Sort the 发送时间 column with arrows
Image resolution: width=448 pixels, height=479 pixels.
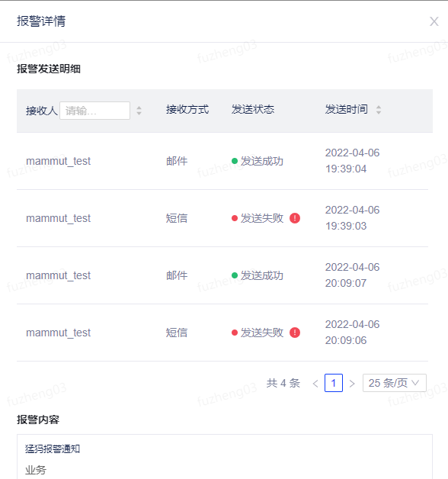click(x=379, y=110)
